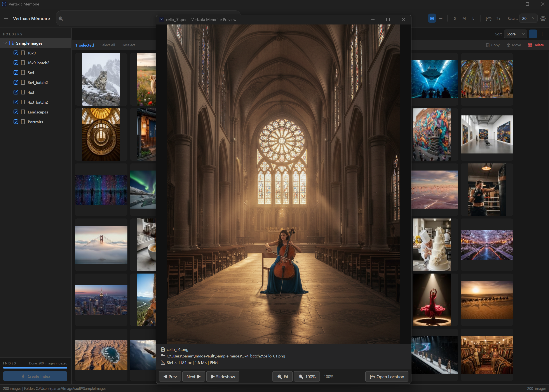Open the Results count dropdown
The image size is (549, 392).
coord(528,19)
